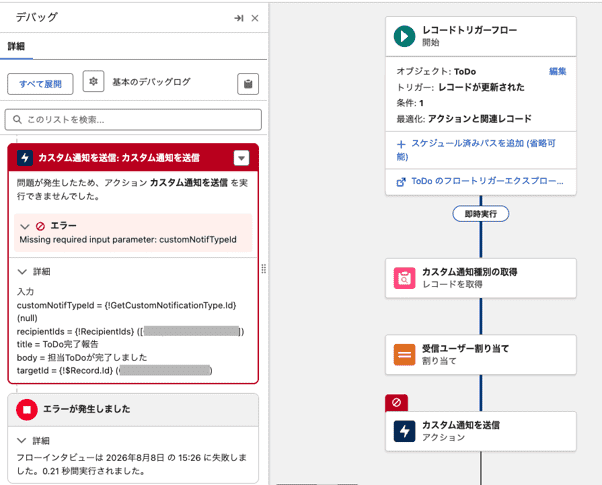Click the 即時実行 path label

[481, 214]
